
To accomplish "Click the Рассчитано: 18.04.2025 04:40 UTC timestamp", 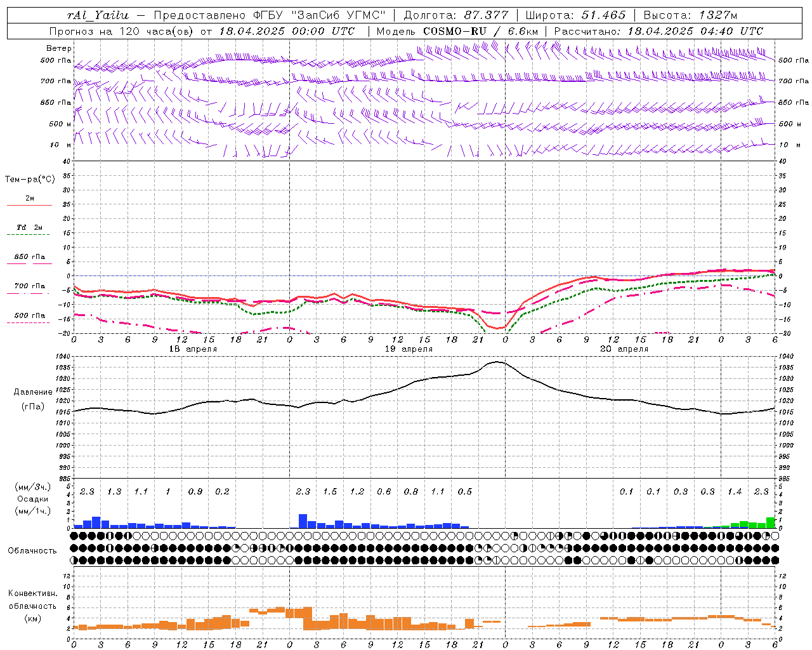I will tap(658, 31).
